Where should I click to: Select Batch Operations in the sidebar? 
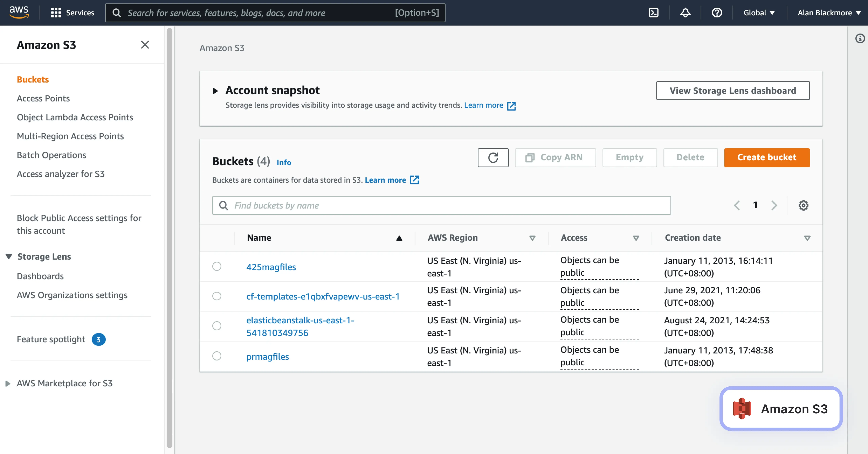click(x=52, y=155)
